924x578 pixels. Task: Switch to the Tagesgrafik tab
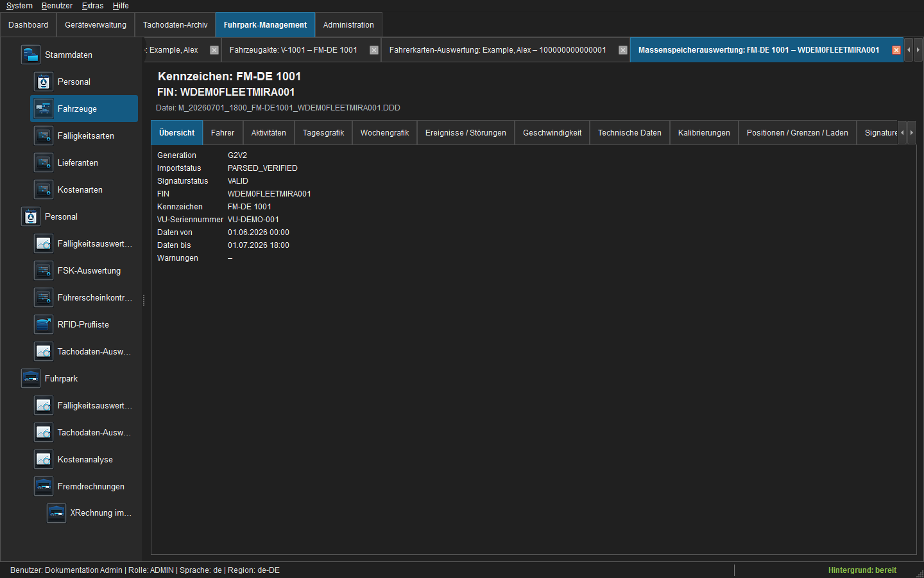(323, 133)
